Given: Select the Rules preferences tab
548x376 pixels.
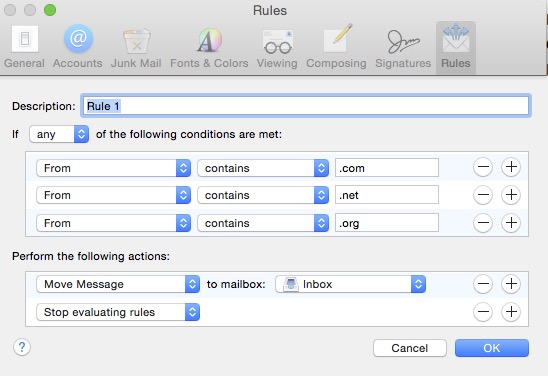Looking at the screenshot, I should coord(456,48).
